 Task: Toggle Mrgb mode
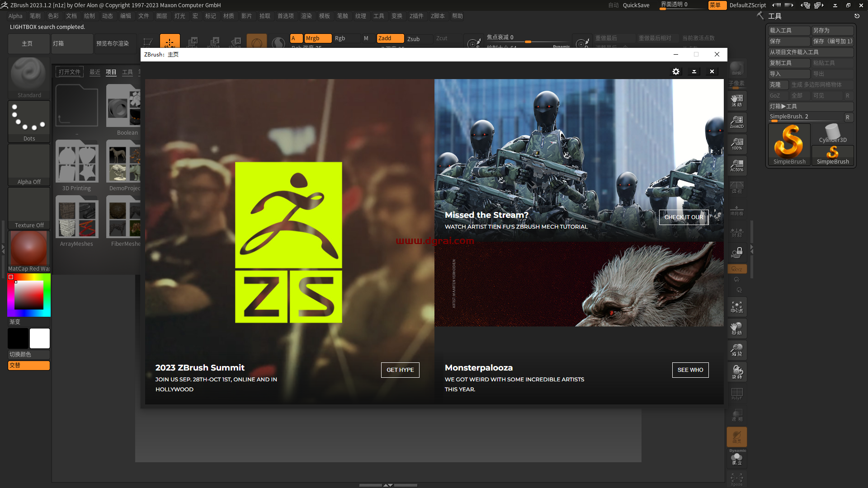click(x=318, y=38)
